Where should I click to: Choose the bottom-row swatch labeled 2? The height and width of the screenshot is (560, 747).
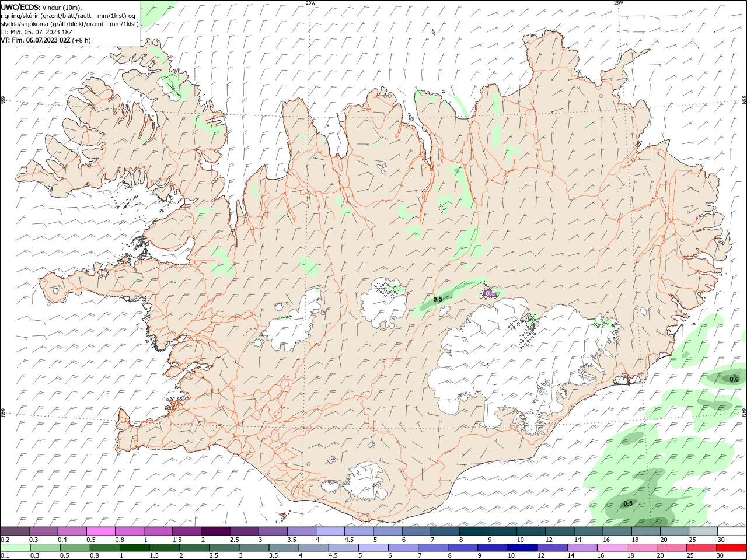point(194,547)
